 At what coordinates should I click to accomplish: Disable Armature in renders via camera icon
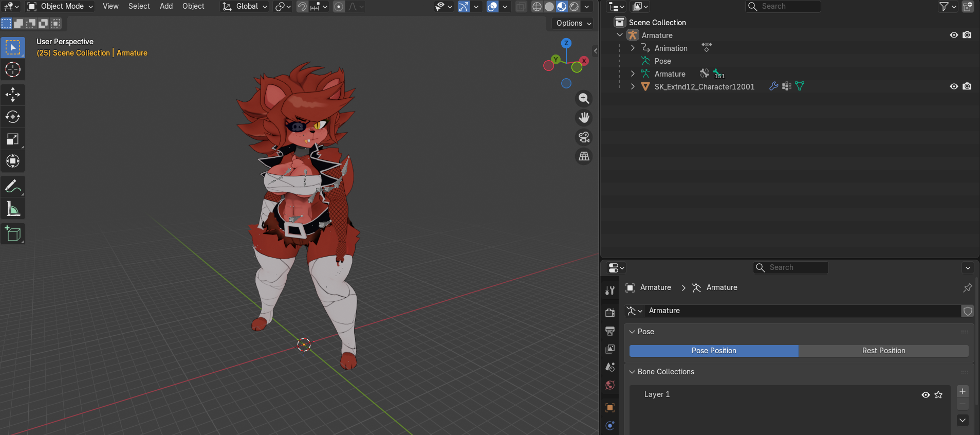pos(967,35)
